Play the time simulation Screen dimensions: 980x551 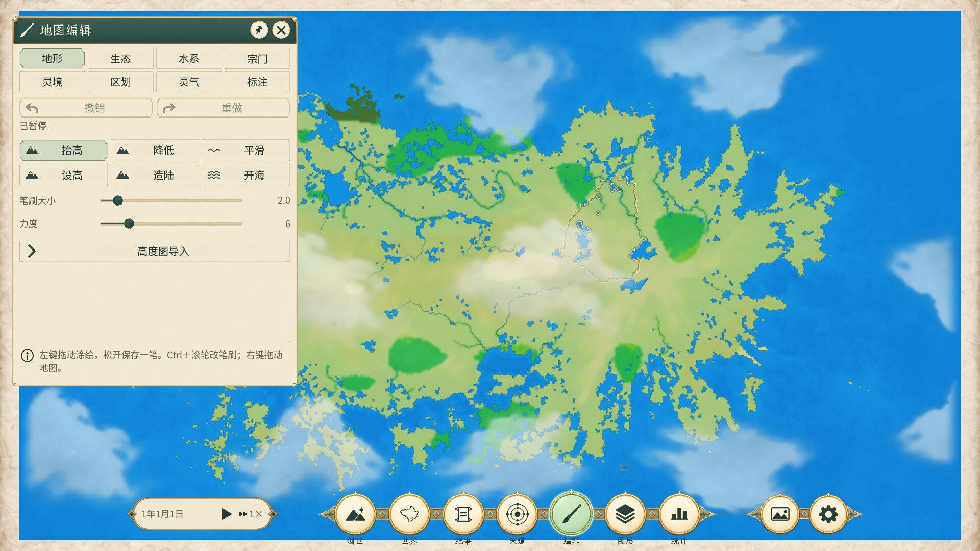[x=226, y=514]
